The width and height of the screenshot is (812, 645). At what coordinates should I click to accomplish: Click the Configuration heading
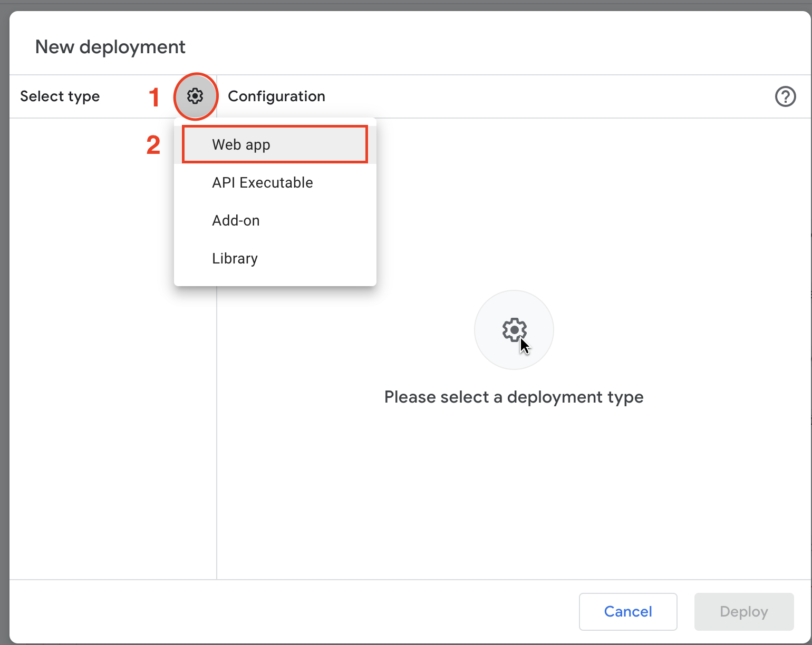click(276, 96)
